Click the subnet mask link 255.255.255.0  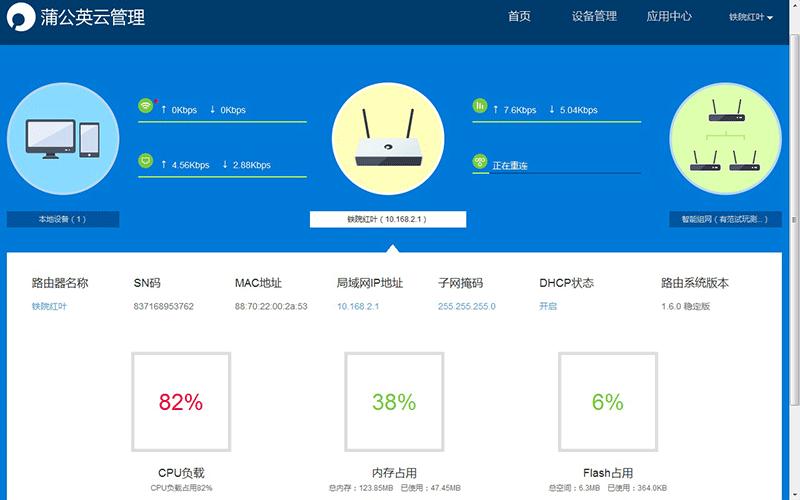[466, 306]
